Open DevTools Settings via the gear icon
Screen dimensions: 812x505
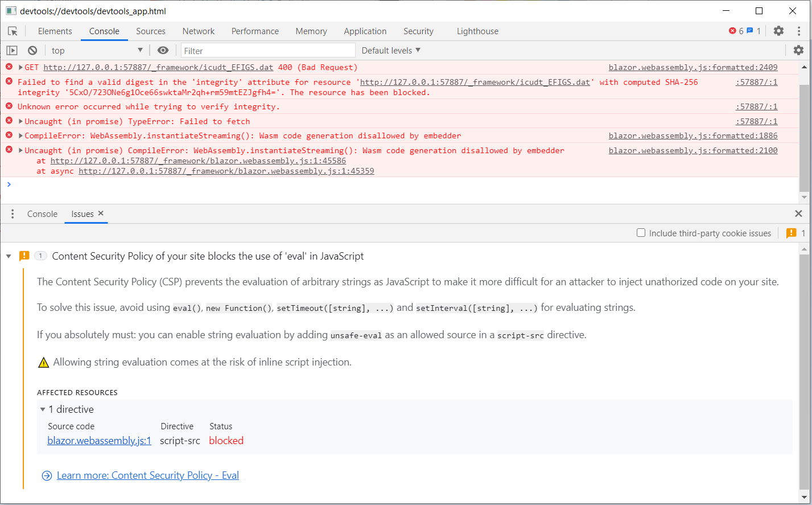(778, 31)
